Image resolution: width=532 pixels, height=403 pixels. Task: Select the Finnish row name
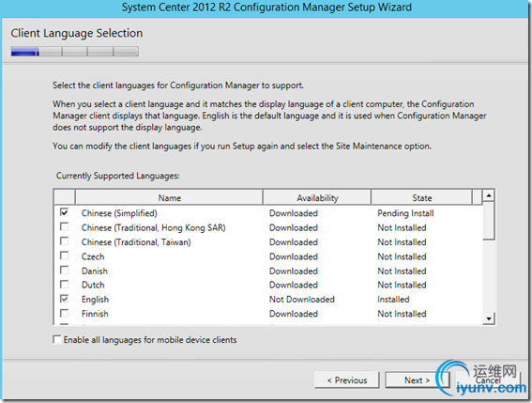pos(95,314)
